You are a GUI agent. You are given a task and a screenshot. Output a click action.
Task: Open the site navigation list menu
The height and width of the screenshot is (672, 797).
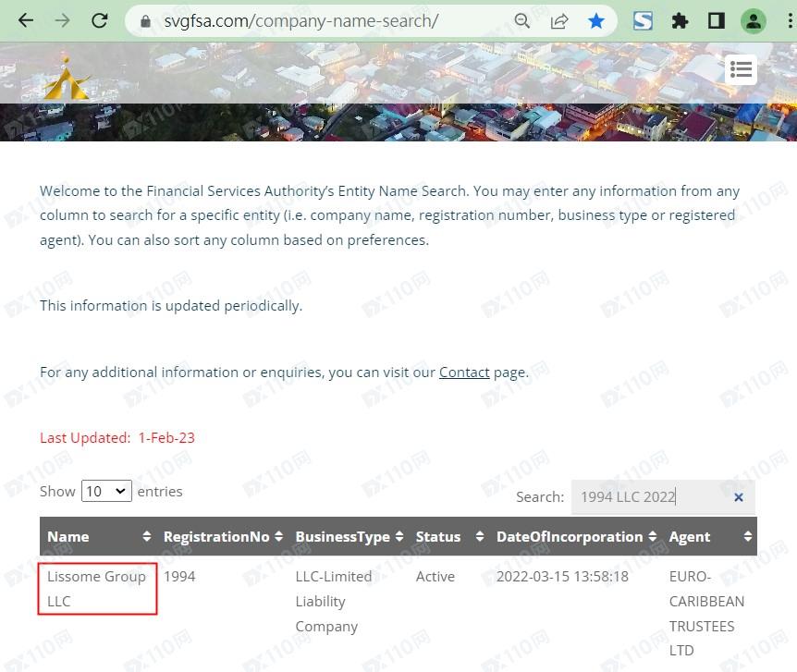click(x=741, y=69)
